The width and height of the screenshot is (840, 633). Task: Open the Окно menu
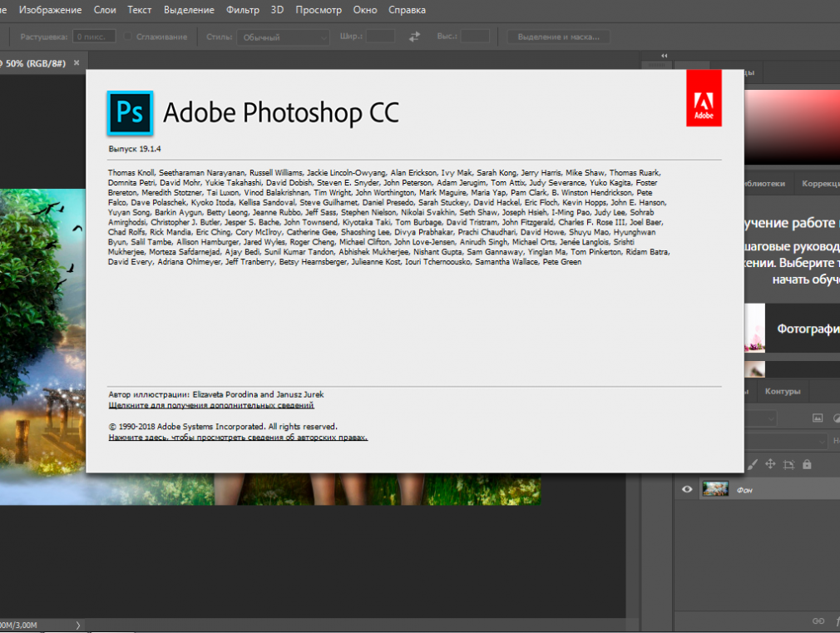[365, 10]
